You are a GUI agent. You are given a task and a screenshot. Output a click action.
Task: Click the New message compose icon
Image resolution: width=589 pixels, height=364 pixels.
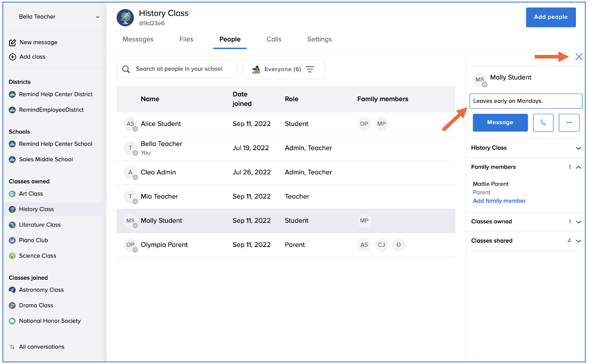click(x=13, y=43)
